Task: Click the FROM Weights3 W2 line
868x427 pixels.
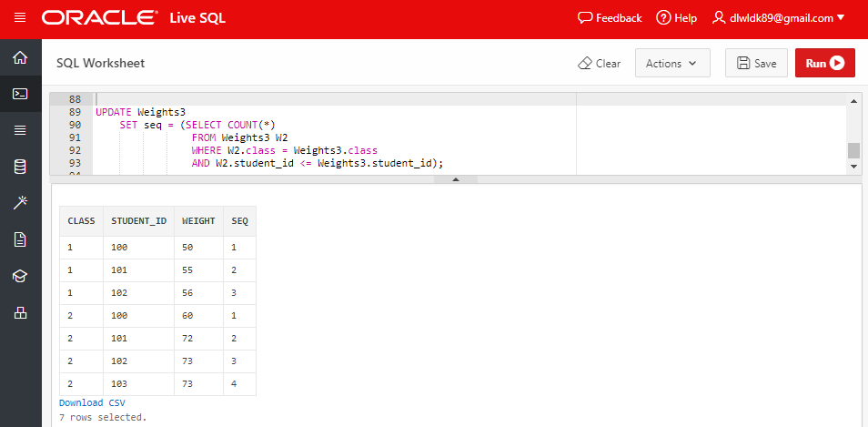Action: point(239,137)
